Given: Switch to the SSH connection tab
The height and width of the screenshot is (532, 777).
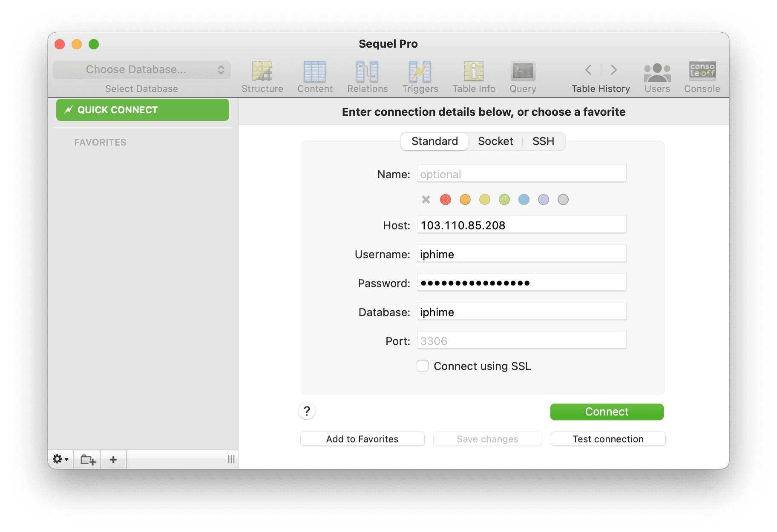Looking at the screenshot, I should coord(544,141).
